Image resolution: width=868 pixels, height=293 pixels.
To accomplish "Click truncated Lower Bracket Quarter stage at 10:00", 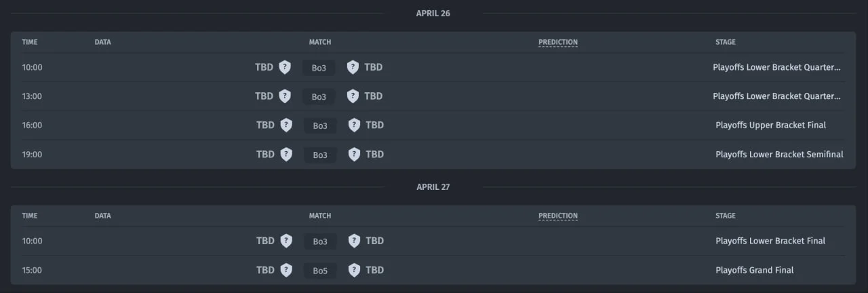I will pyautogui.click(x=776, y=67).
